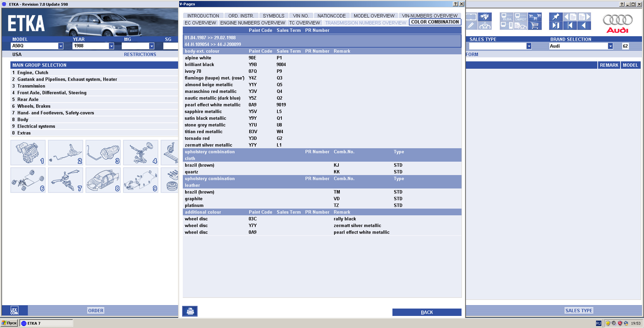Click the RESTRICTIONS link
Screen dimensions: 644x328
coord(140,54)
